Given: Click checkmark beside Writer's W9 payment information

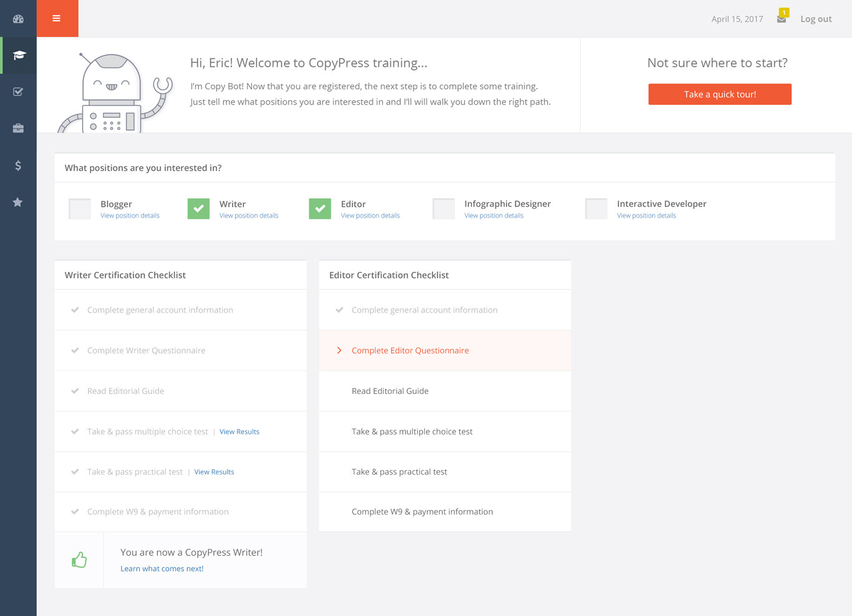Looking at the screenshot, I should click(75, 512).
